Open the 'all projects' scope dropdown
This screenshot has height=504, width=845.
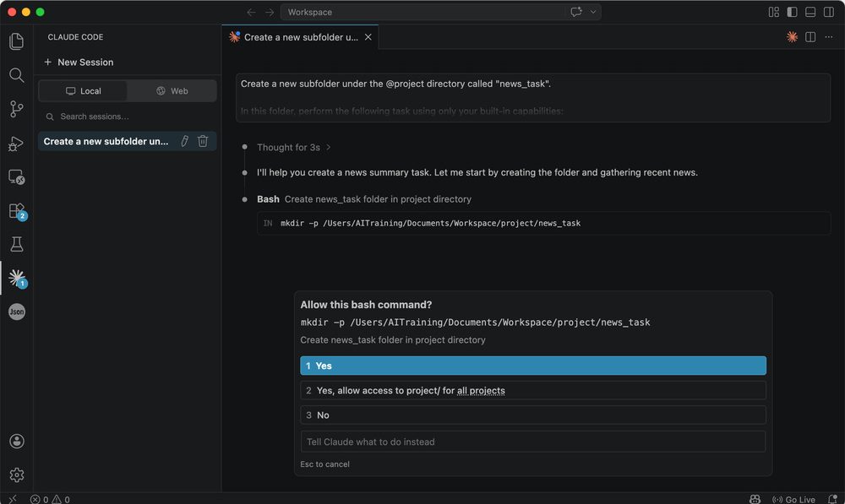481,391
